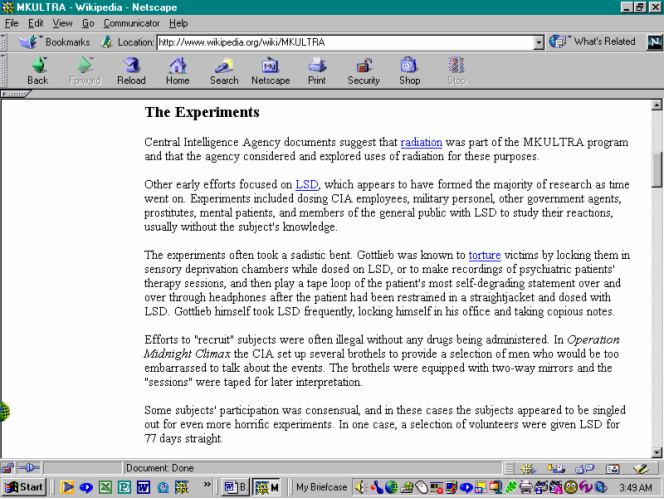Screen dimensions: 664x499
Task: Click the Windows Start button
Action: (x=25, y=487)
